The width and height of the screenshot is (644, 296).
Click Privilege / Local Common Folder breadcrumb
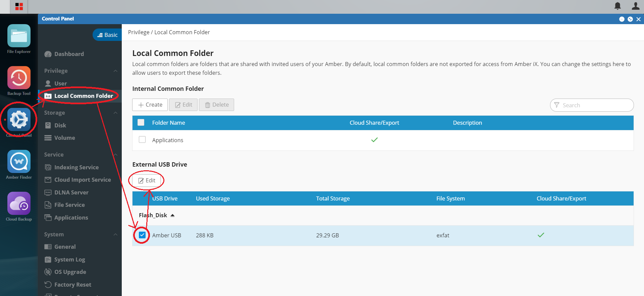click(169, 32)
